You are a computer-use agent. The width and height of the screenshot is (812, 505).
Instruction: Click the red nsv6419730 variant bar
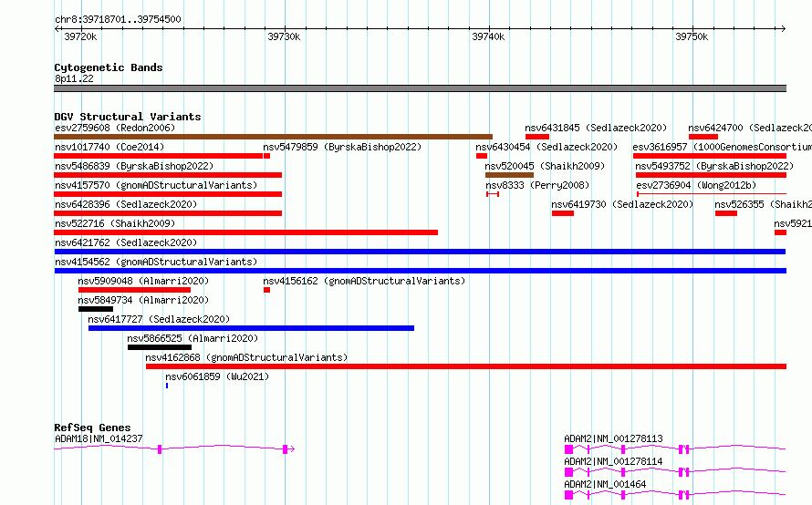pyautogui.click(x=563, y=213)
